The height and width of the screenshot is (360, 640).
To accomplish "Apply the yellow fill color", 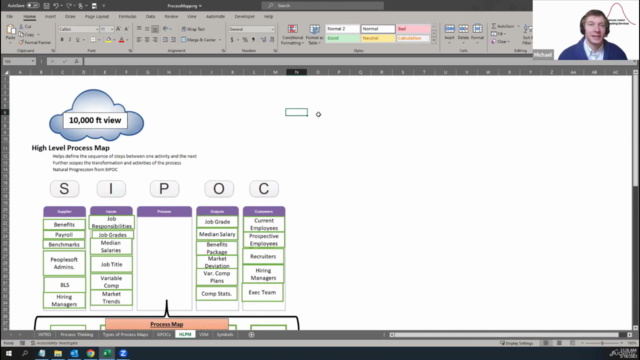I will [x=108, y=40].
